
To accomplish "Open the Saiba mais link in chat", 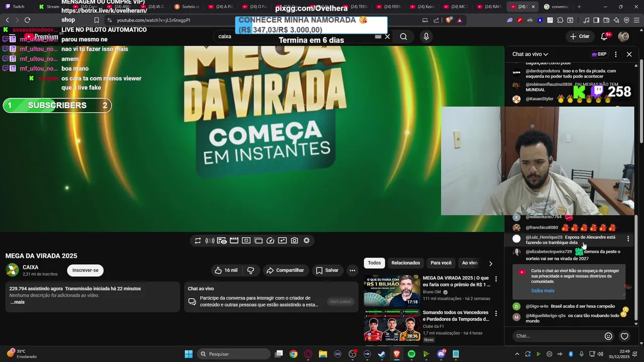I will tap(542, 291).
